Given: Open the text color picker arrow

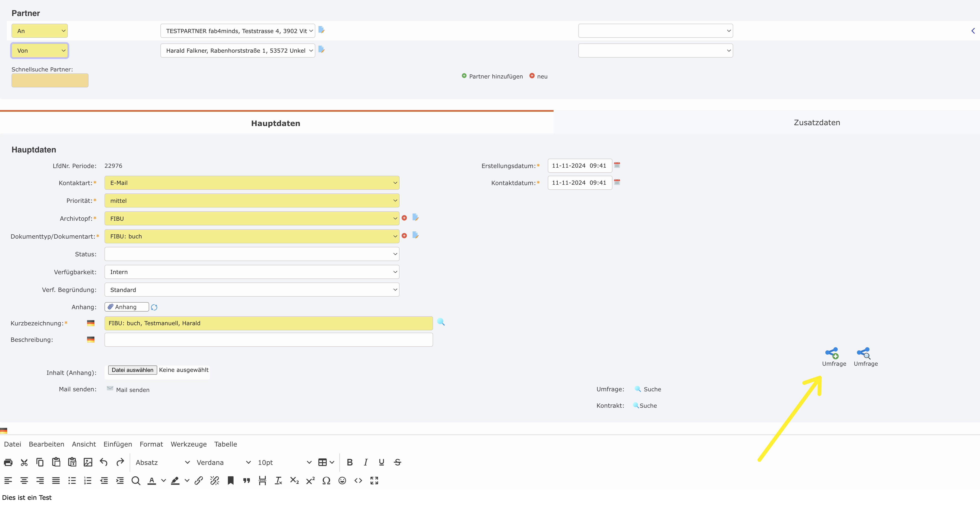Looking at the screenshot, I should point(164,480).
